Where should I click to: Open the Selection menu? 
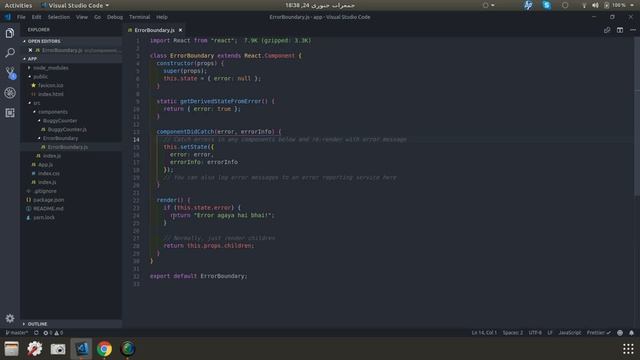click(x=59, y=17)
